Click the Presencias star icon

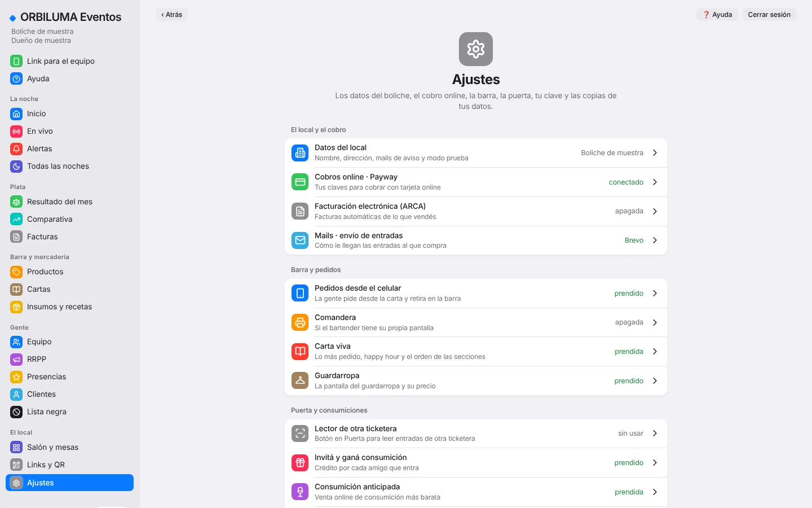(x=16, y=376)
